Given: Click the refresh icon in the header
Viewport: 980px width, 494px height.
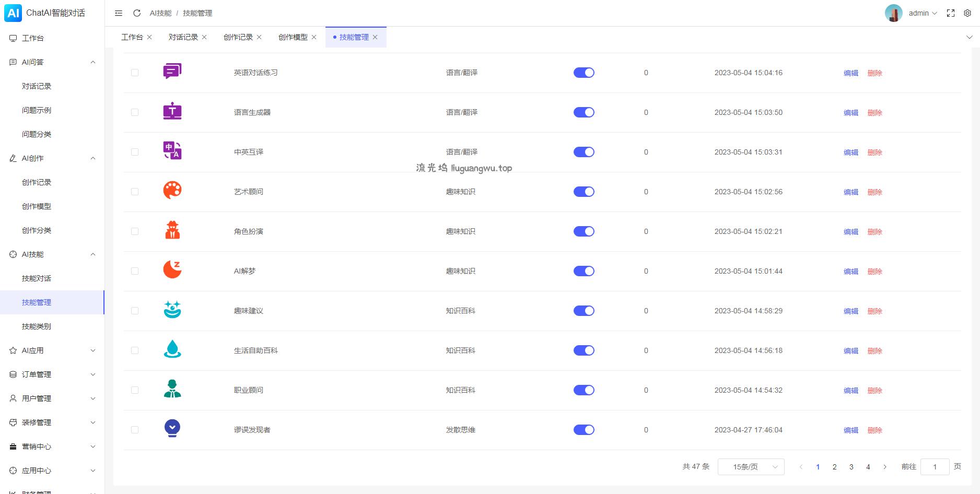Looking at the screenshot, I should point(137,13).
